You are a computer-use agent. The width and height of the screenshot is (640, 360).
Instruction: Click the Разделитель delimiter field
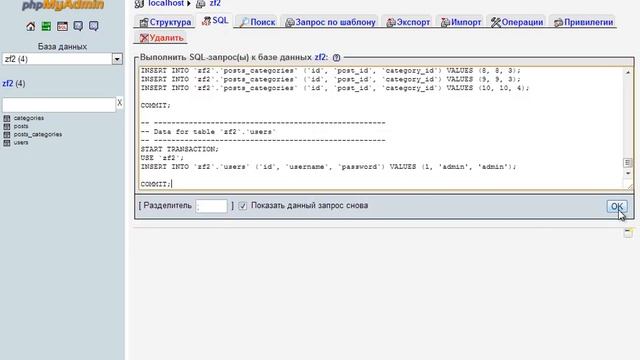pos(211,206)
